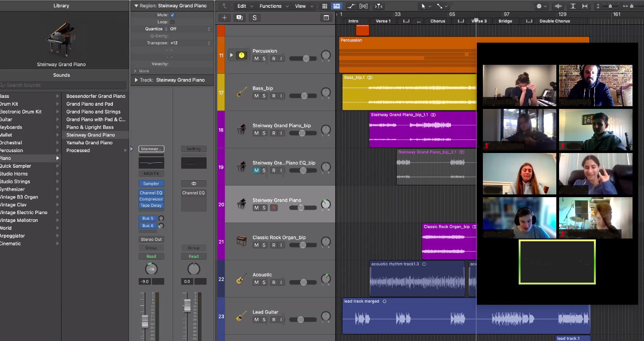The height and width of the screenshot is (341, 644).
Task: Expand the Percussion track disclosure triangle
Action: tap(232, 55)
